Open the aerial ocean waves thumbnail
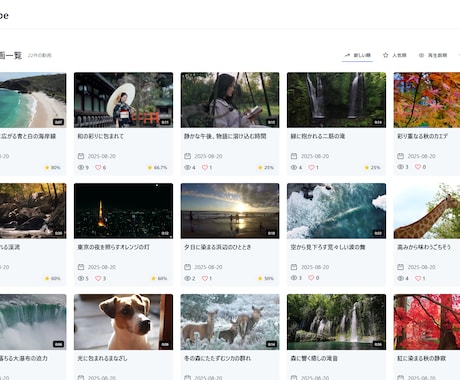Screen dimensions: 460x380 click(x=336, y=211)
